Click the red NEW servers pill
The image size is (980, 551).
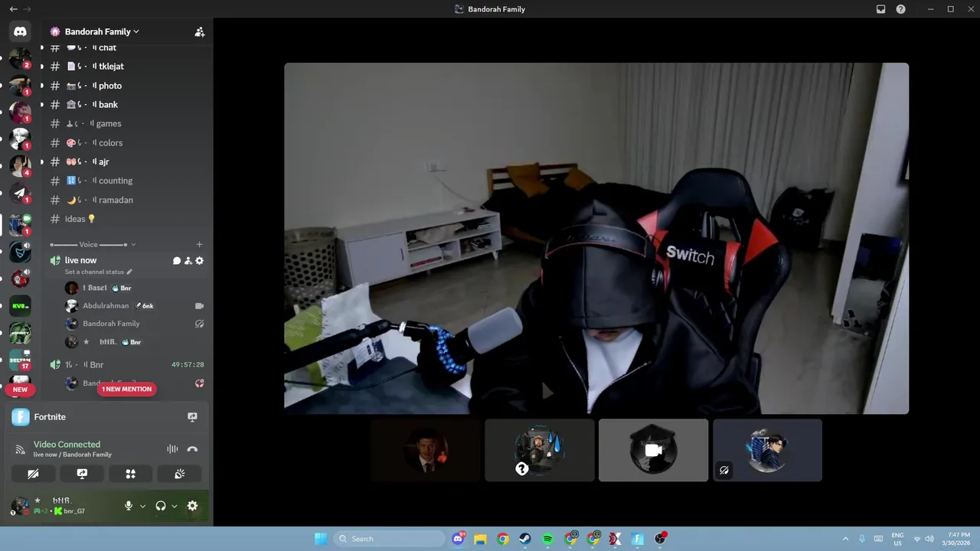20,390
